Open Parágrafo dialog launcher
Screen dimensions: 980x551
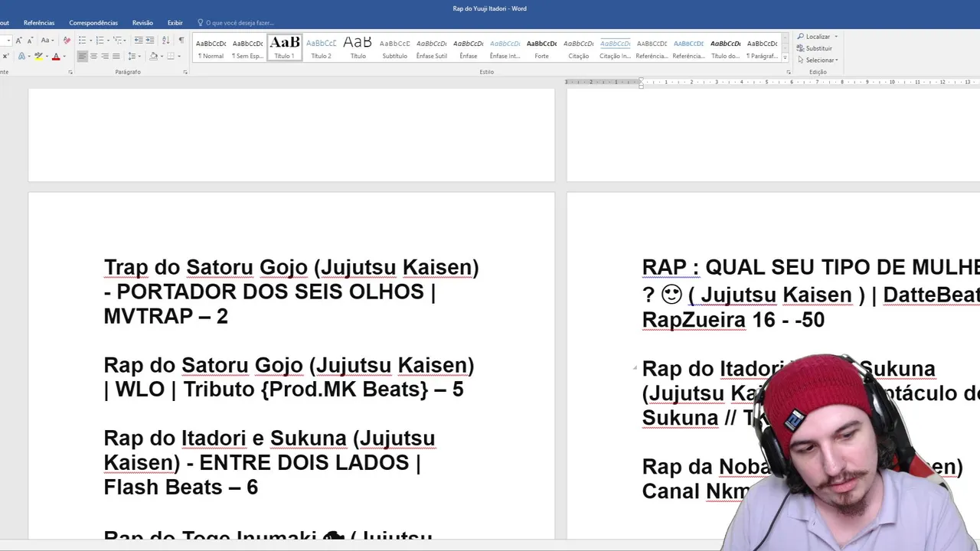185,72
